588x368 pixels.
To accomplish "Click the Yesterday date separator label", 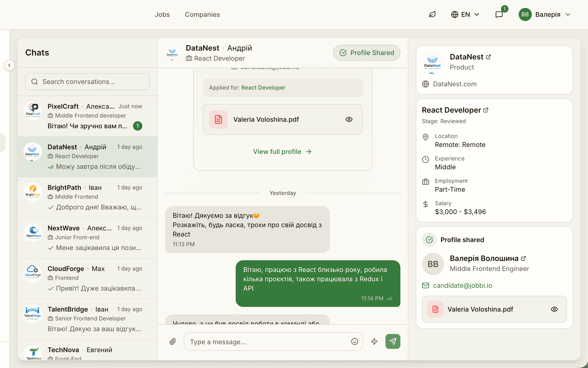I will (282, 193).
